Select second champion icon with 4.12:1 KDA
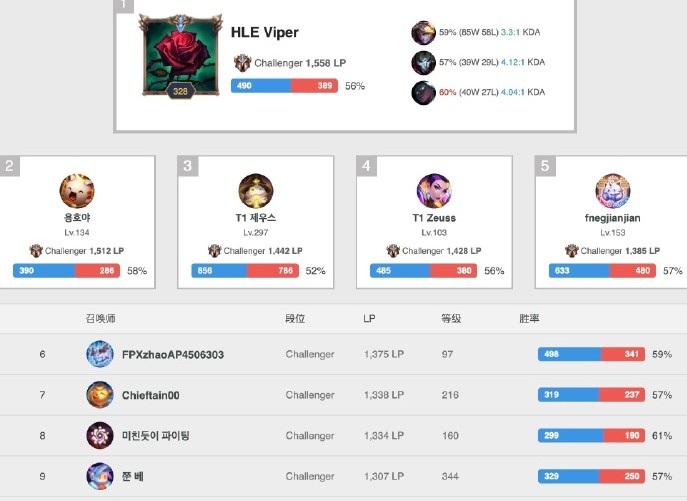This screenshot has width=687, height=501. click(423, 62)
